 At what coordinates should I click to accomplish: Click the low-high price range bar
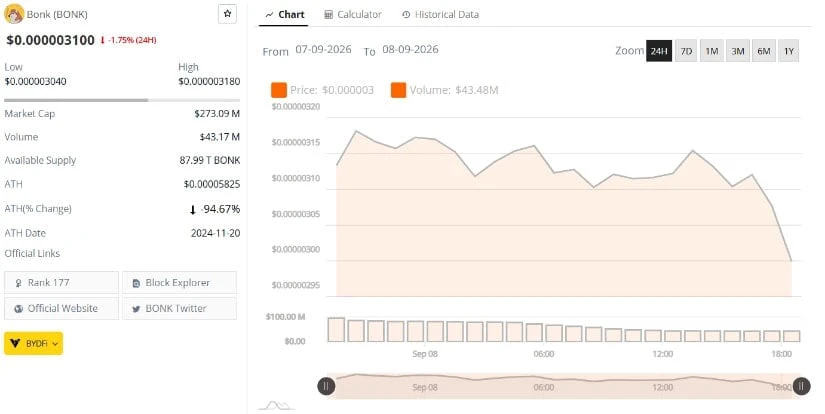[122, 99]
